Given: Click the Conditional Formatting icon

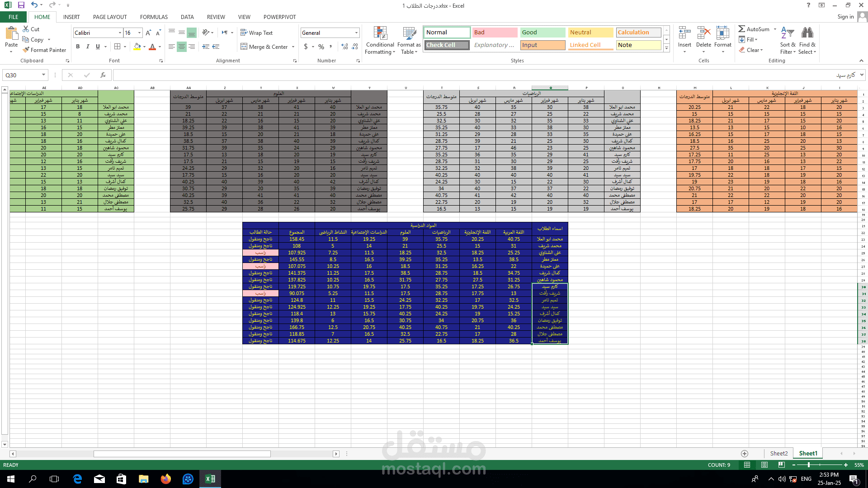Looking at the screenshot, I should point(380,33).
